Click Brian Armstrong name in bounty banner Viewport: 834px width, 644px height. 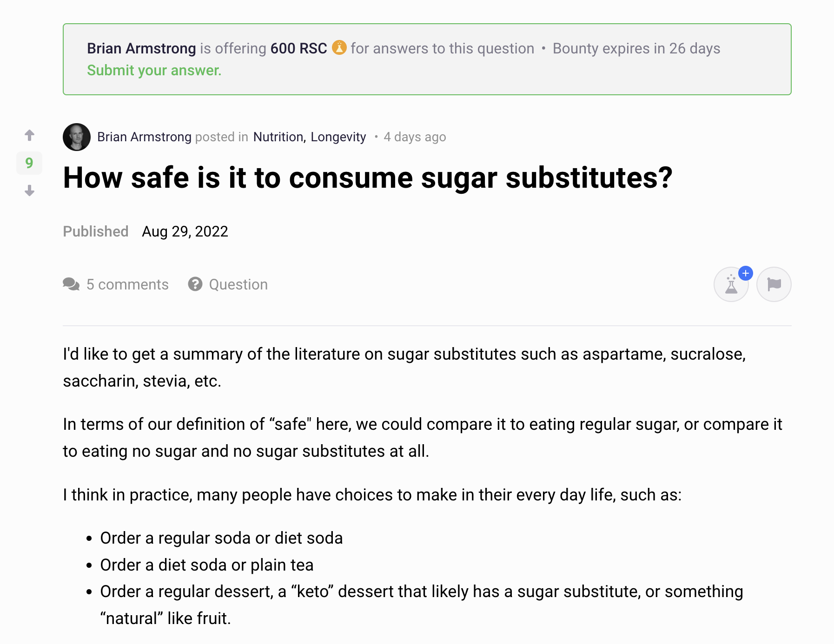(x=141, y=48)
